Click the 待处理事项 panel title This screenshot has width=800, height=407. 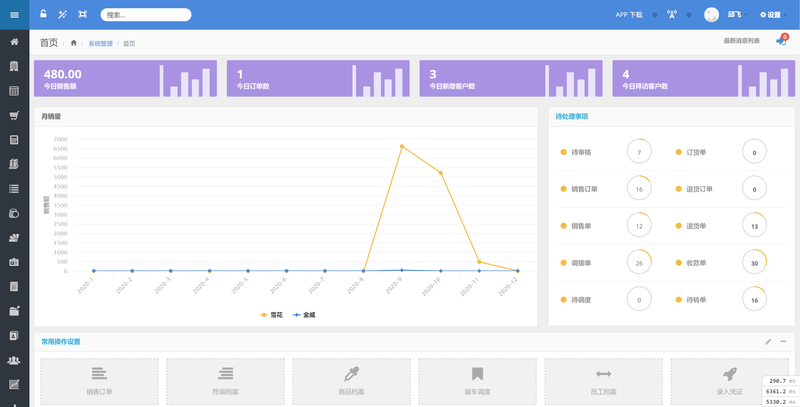[571, 116]
